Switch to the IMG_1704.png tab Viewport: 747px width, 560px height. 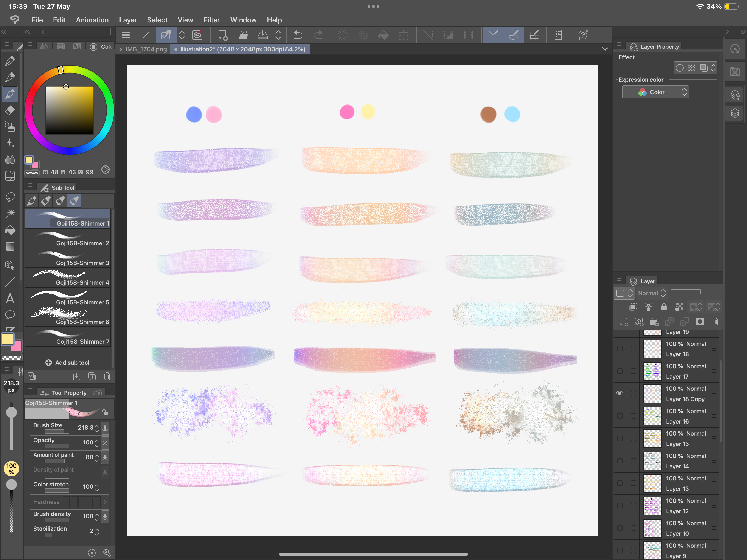[146, 49]
